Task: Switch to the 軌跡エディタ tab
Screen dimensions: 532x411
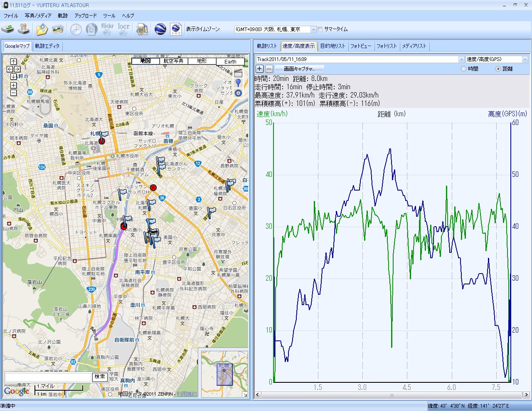Action: click(47, 46)
